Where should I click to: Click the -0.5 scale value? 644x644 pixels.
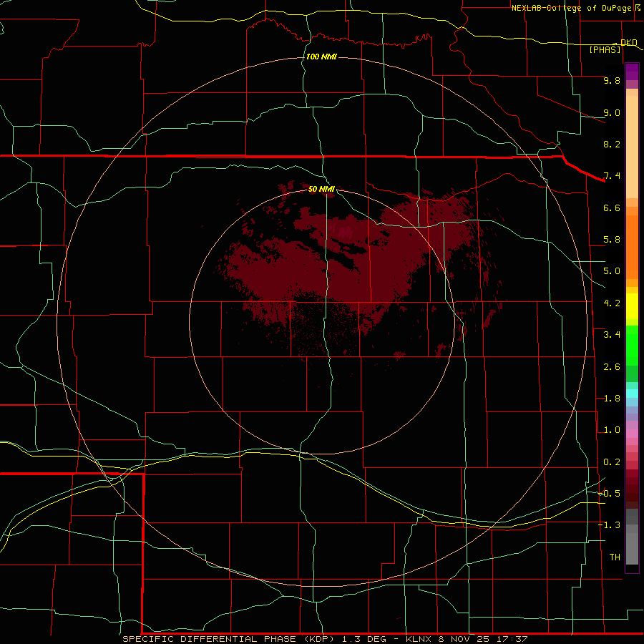[x=610, y=493]
